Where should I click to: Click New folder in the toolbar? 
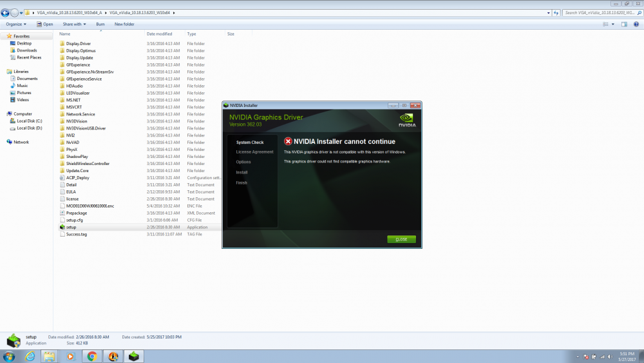point(124,25)
